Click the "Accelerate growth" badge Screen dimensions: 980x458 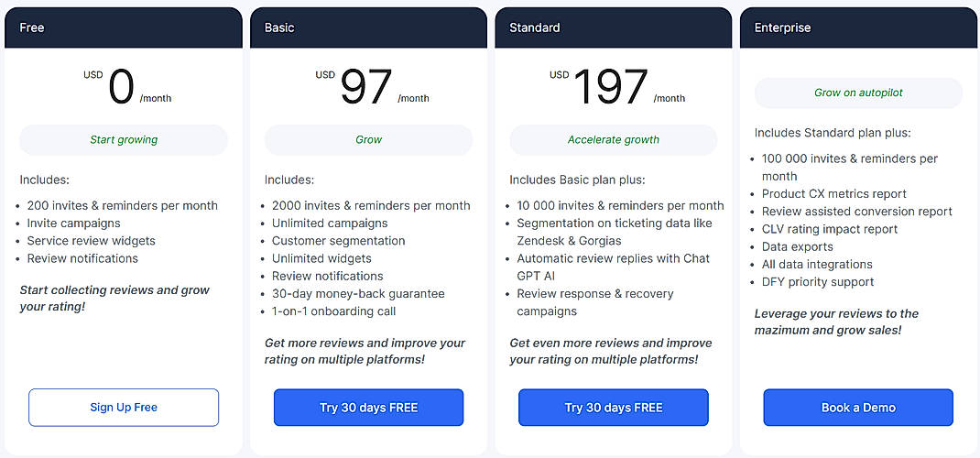point(614,140)
